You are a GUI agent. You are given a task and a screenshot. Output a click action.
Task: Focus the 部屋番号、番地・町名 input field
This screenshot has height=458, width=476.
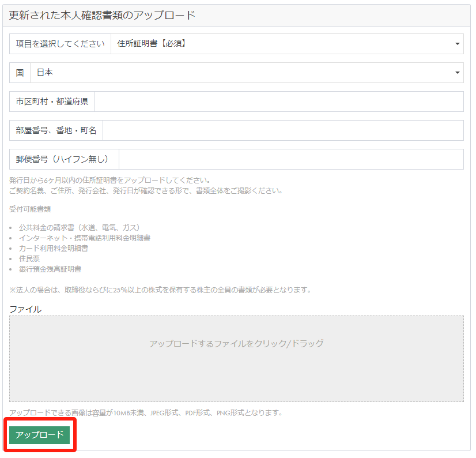pos(282,130)
